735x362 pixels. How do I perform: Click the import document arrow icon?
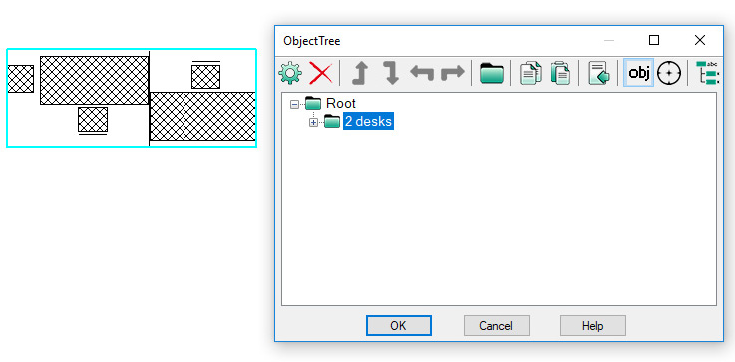pos(599,73)
